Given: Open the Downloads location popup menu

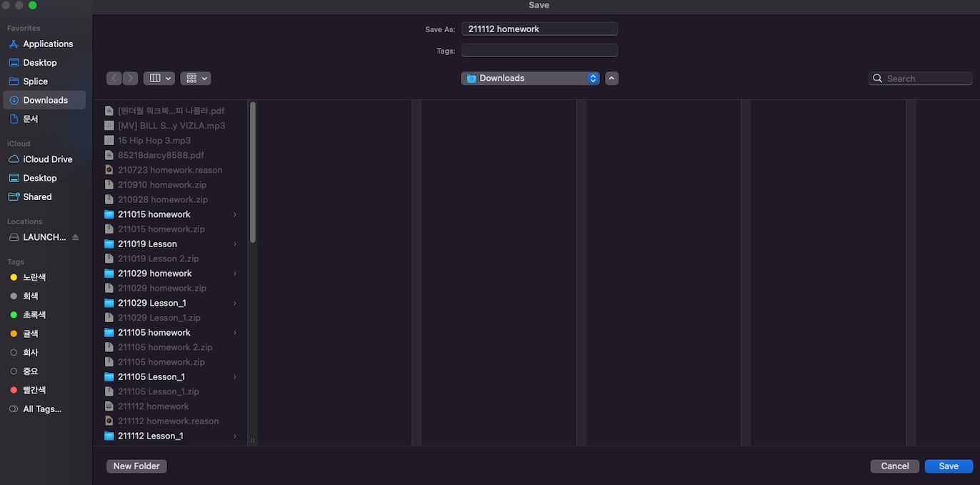Looking at the screenshot, I should pos(530,79).
